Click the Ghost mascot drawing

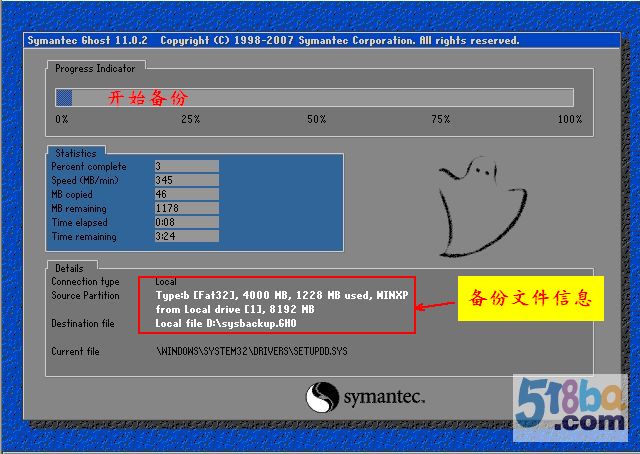click(x=482, y=207)
